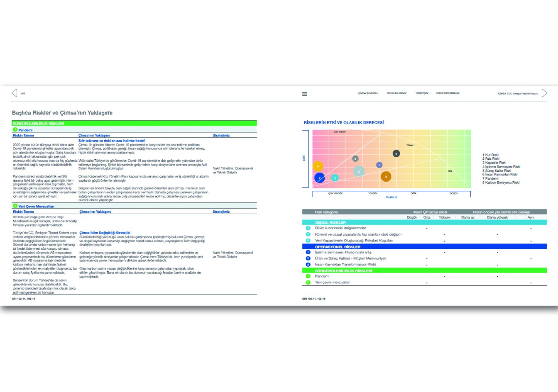Screen dimensions: 558x392
Task: Go to next page with right arrow
Action: pos(544,93)
